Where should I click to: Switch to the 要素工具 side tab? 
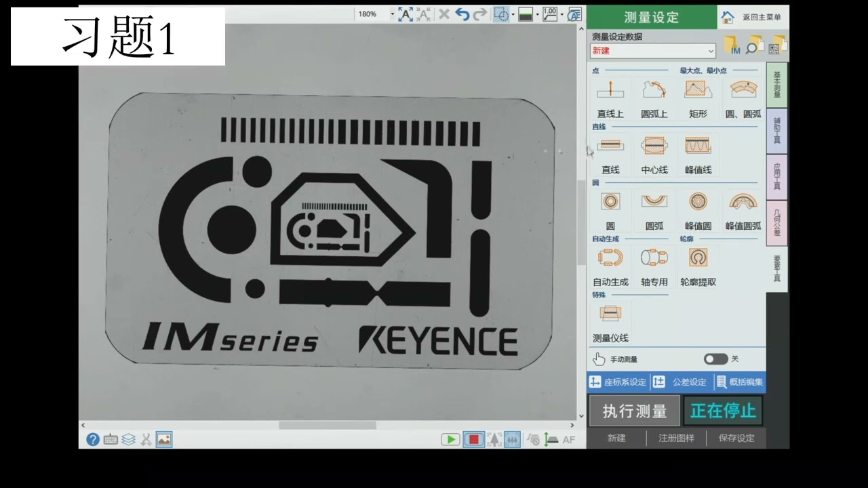coord(777,269)
